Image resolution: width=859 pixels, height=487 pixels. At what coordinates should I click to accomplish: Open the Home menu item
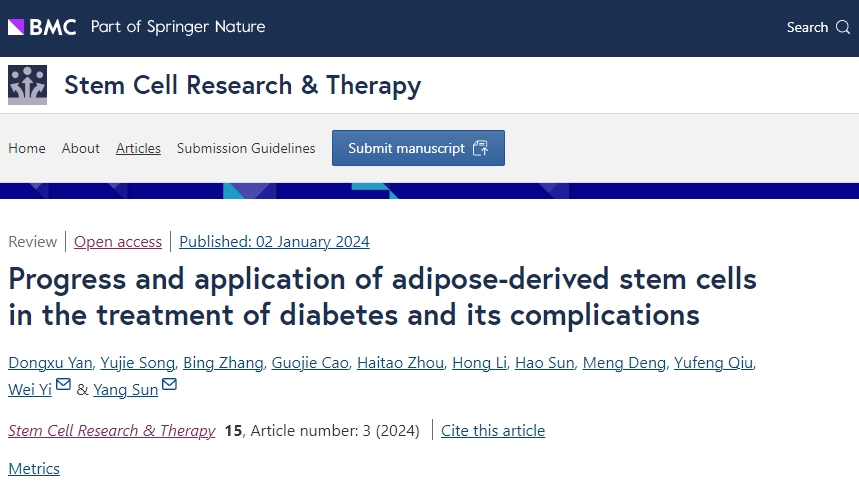[27, 148]
